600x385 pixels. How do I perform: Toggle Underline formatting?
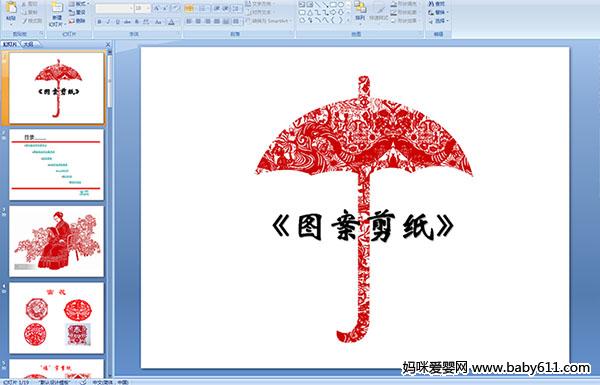click(x=117, y=22)
